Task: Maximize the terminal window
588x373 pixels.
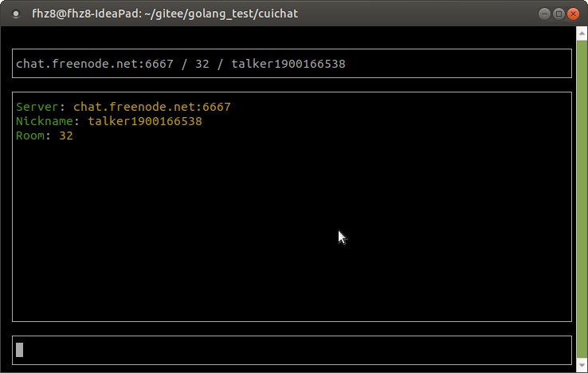Action: coord(559,14)
